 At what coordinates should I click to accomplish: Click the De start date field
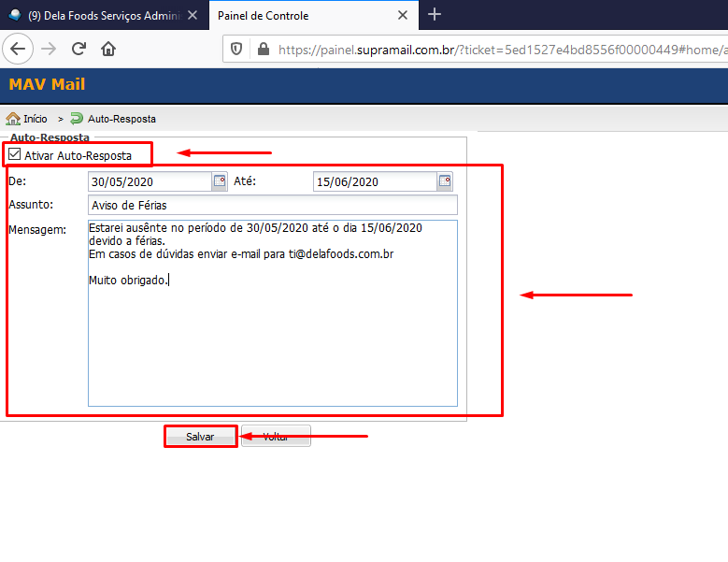150,181
